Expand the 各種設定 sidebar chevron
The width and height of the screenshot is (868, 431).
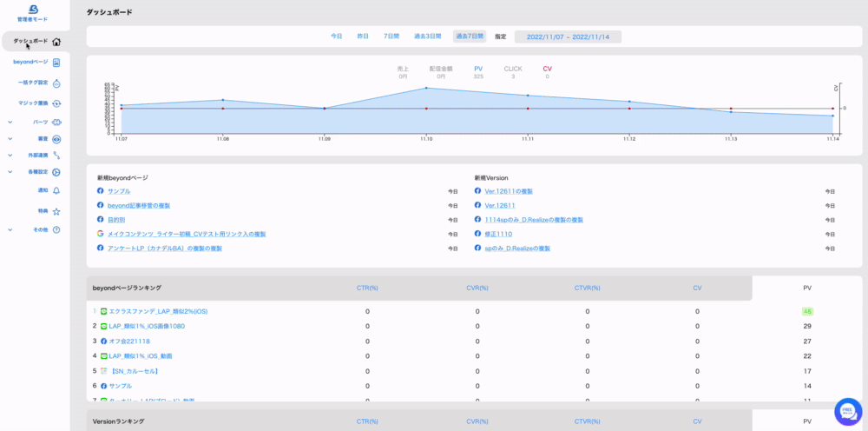(10, 172)
